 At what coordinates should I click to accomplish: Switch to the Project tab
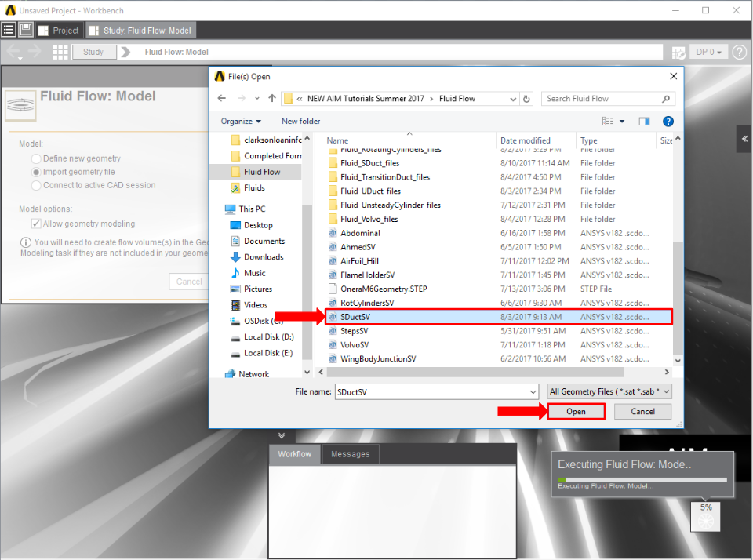point(59,31)
